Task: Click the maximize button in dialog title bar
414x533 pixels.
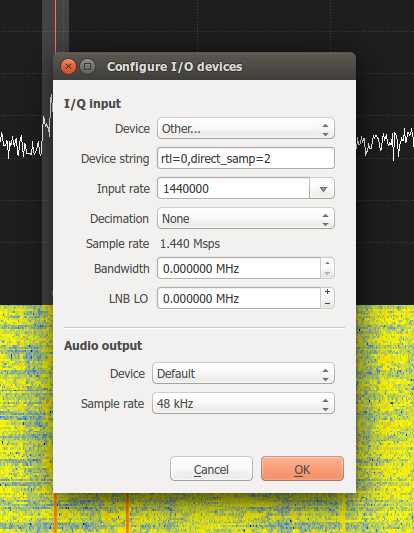Action: click(x=87, y=67)
